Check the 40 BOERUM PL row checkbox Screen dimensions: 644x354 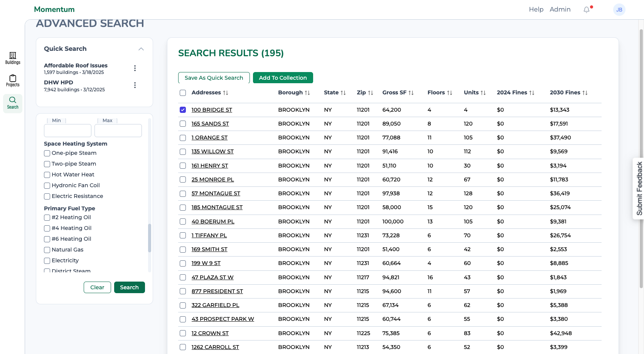(183, 221)
